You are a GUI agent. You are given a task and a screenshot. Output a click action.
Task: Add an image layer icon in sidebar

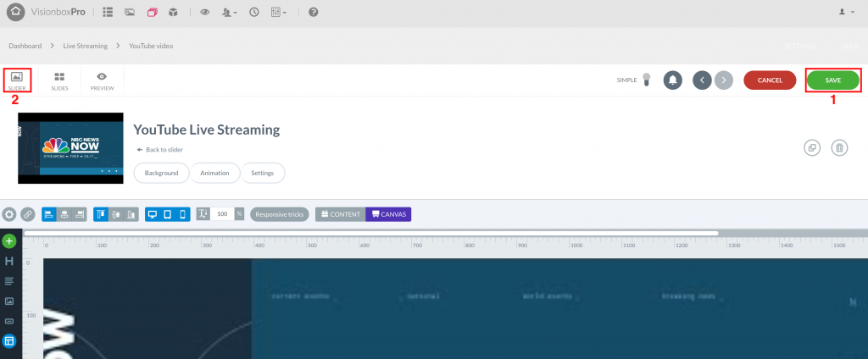[8, 301]
